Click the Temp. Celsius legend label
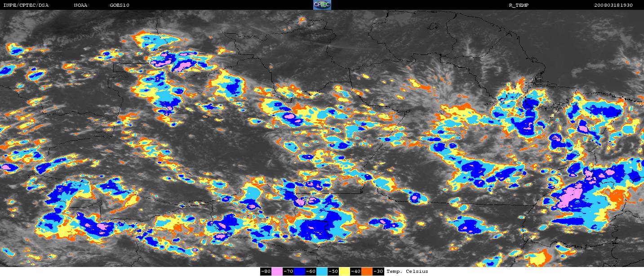Screen dimensions: 644x276 point(407,272)
